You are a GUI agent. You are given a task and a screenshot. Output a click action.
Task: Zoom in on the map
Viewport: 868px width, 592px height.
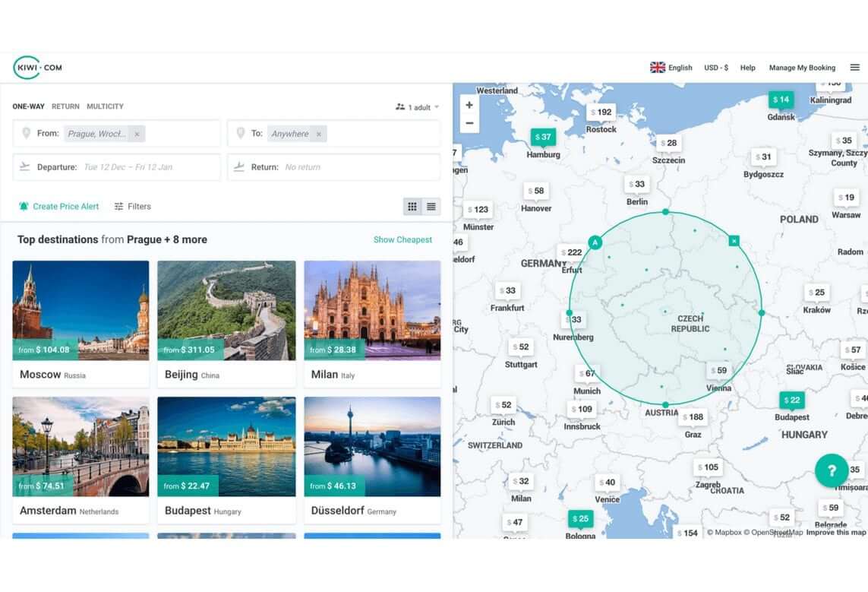pos(469,106)
